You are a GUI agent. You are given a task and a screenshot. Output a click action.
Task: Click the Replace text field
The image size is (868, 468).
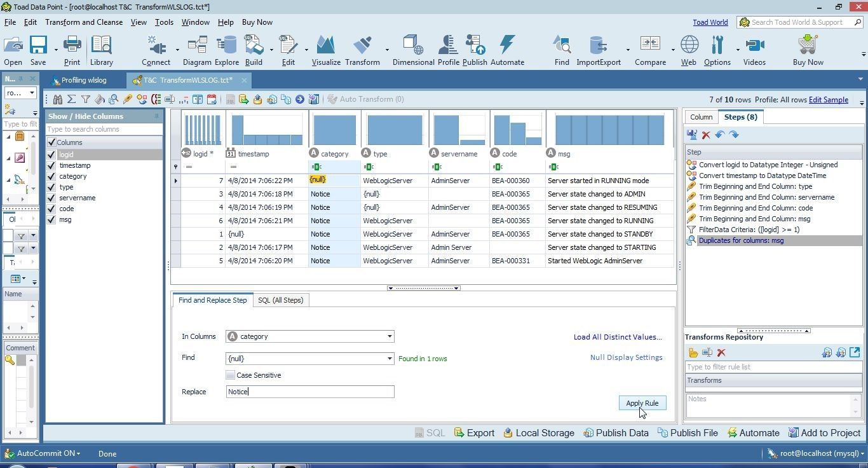click(310, 392)
